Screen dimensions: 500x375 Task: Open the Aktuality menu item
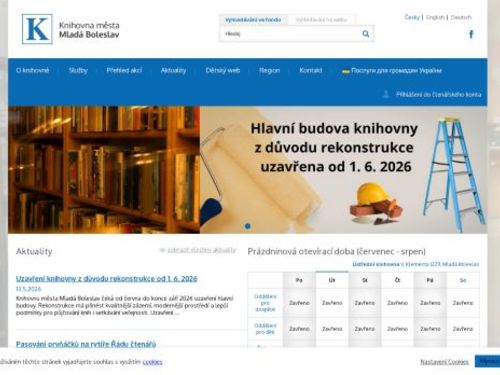coord(173,70)
